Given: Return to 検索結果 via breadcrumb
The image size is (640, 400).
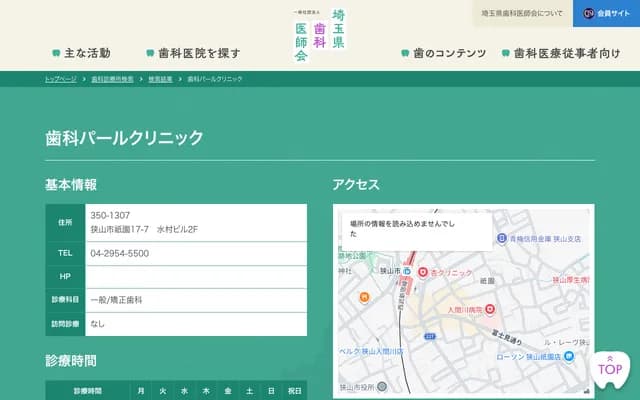Looking at the screenshot, I should click(160, 78).
